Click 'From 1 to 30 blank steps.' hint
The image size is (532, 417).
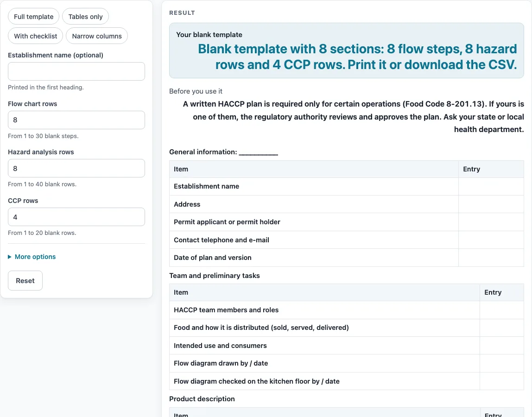point(43,136)
